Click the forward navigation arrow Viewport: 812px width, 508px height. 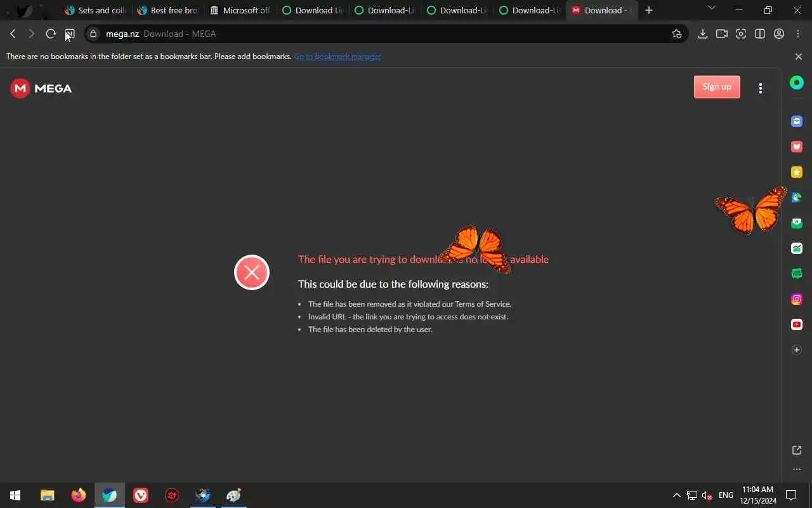[x=31, y=34]
